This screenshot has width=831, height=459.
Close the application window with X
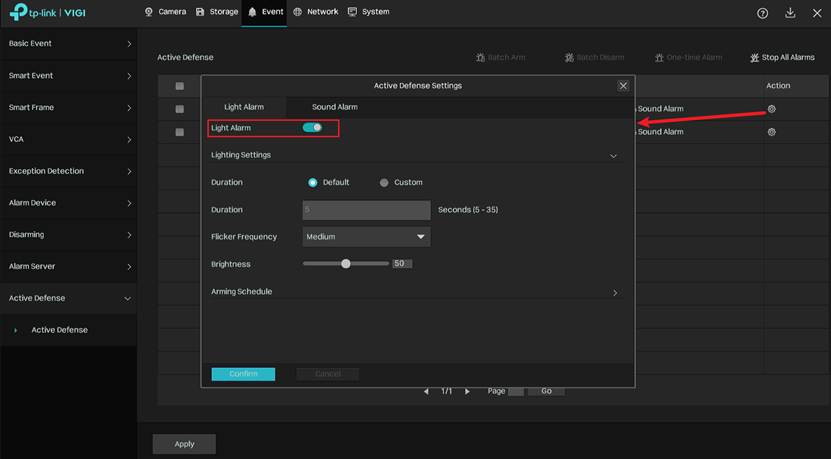pyautogui.click(x=817, y=13)
